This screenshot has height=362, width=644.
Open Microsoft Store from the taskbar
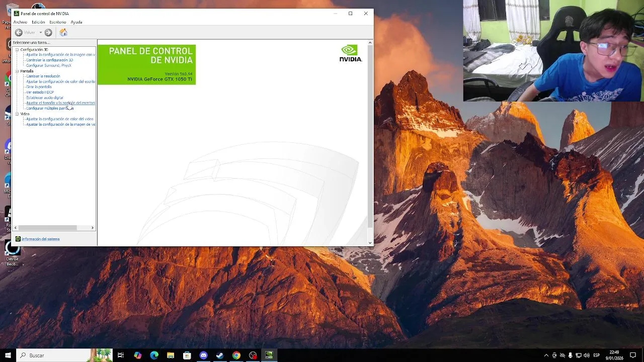pyautogui.click(x=187, y=355)
